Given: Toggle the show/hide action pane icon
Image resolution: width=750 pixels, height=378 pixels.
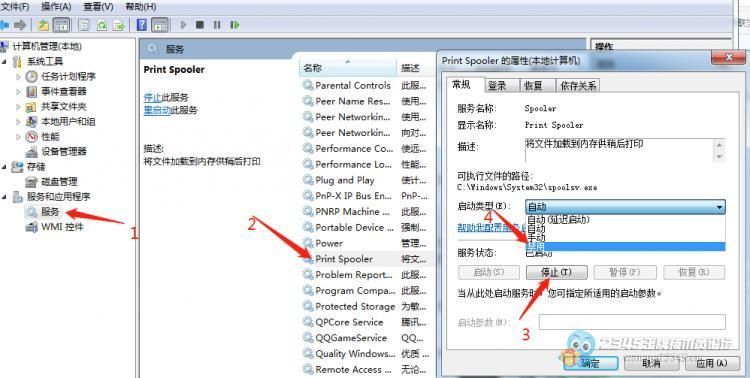Looking at the screenshot, I should (x=160, y=25).
